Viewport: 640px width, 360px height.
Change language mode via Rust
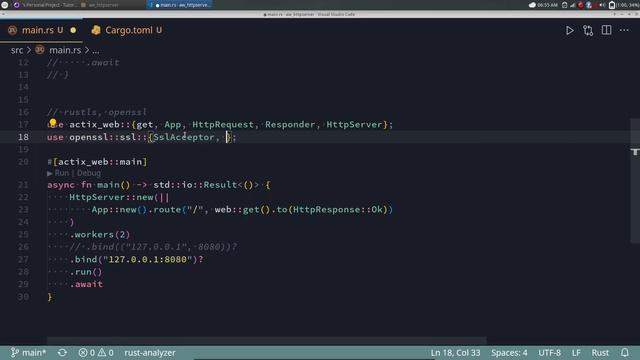click(x=600, y=353)
